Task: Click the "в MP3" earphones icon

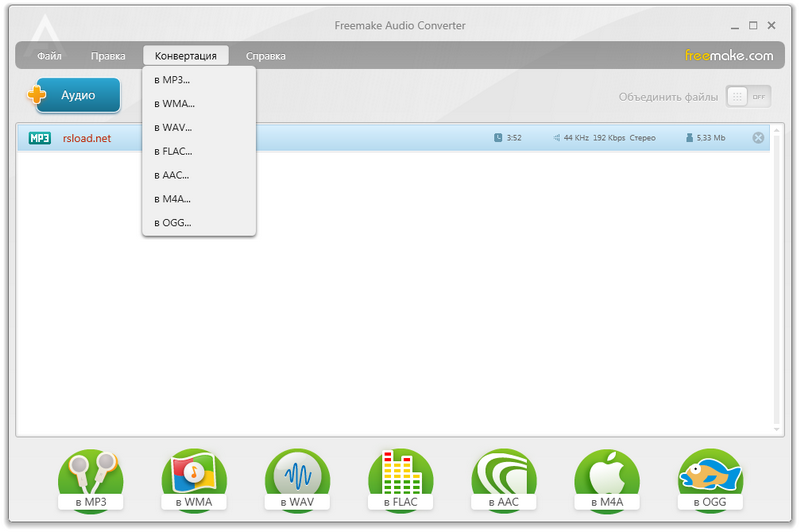Action: click(x=91, y=480)
